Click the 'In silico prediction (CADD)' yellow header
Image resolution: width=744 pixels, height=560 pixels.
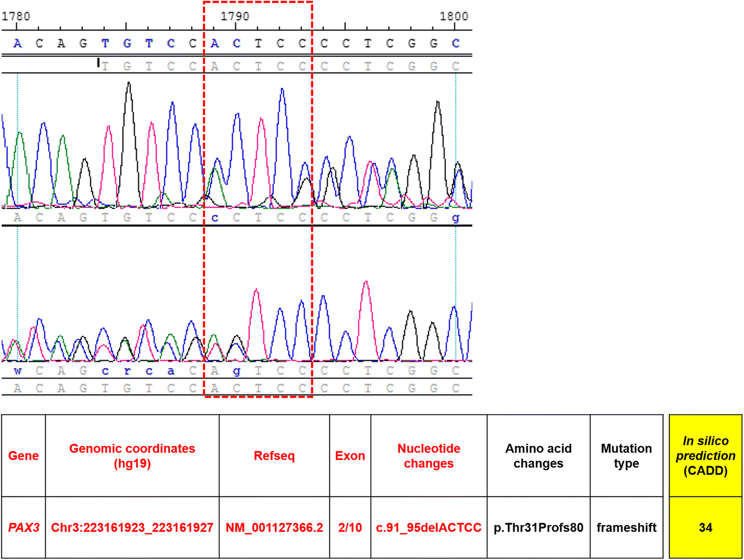tap(706, 456)
